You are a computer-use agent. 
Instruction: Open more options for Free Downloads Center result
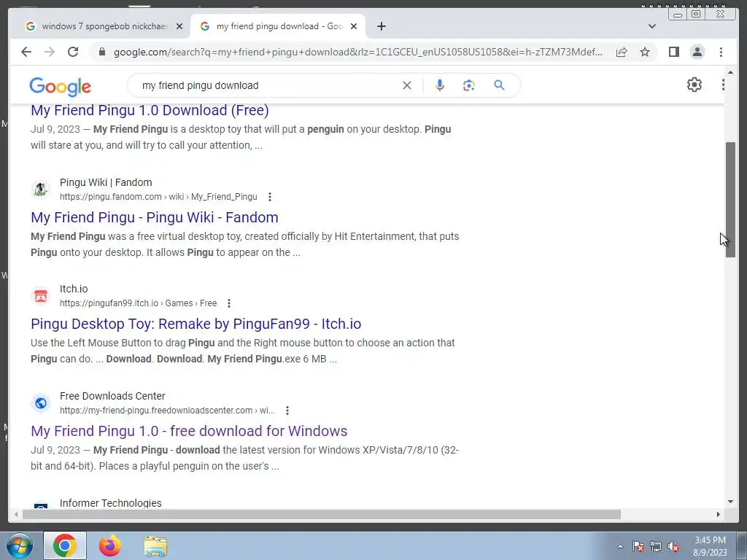click(x=287, y=411)
